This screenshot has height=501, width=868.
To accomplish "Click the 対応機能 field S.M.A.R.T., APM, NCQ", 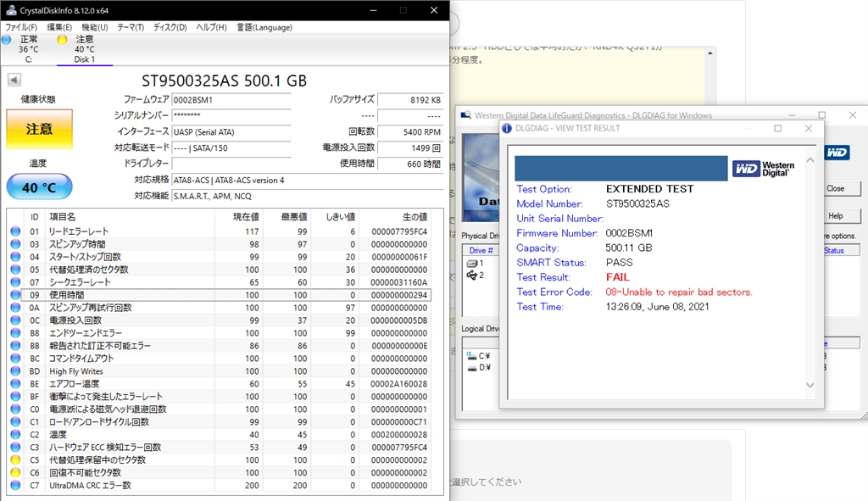I will point(307,196).
